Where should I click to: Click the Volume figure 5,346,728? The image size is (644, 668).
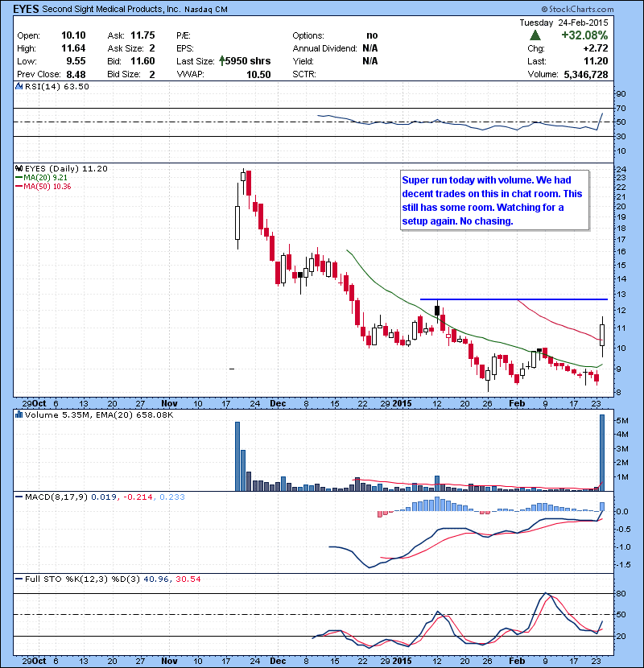point(586,75)
